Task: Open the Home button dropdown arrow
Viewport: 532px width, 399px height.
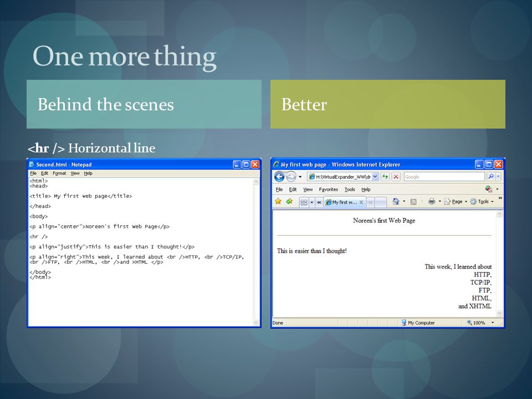Action: [404, 202]
